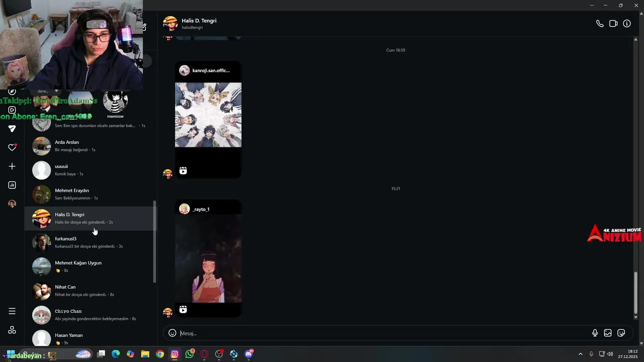Open the hamburger More menu in sidebar
Viewport: 644px width, 362px height.
[x=12, y=311]
